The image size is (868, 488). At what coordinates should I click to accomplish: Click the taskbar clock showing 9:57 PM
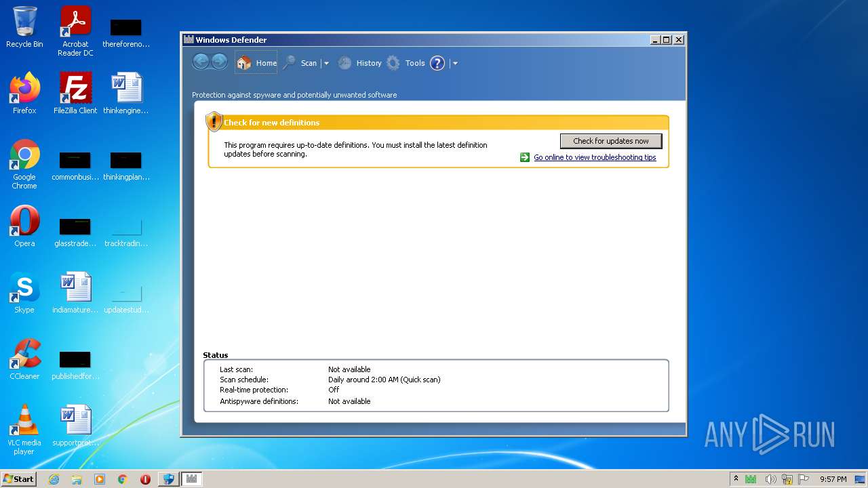click(x=833, y=479)
